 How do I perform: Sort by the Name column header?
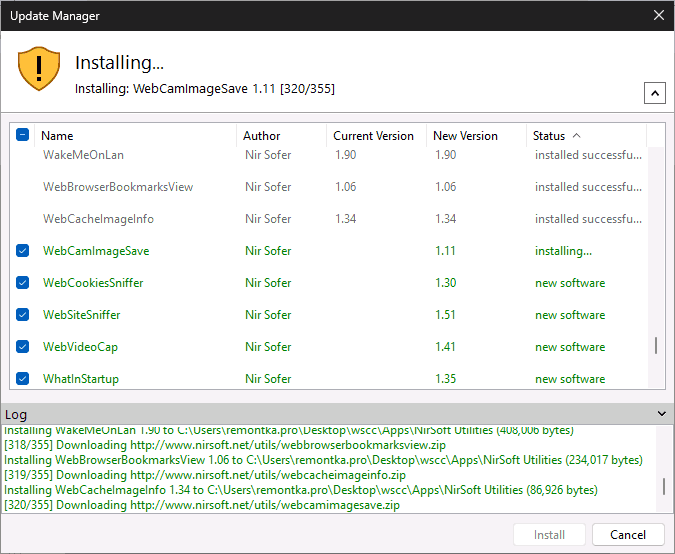point(135,136)
